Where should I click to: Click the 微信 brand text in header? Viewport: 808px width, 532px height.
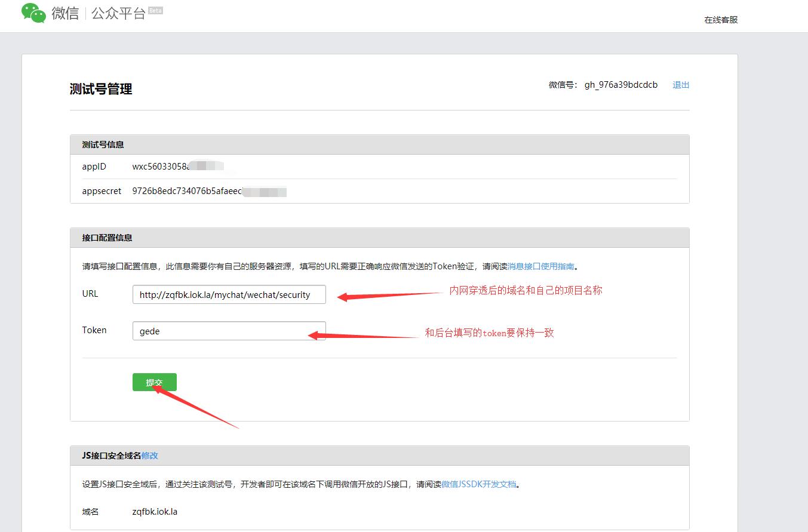[x=65, y=13]
